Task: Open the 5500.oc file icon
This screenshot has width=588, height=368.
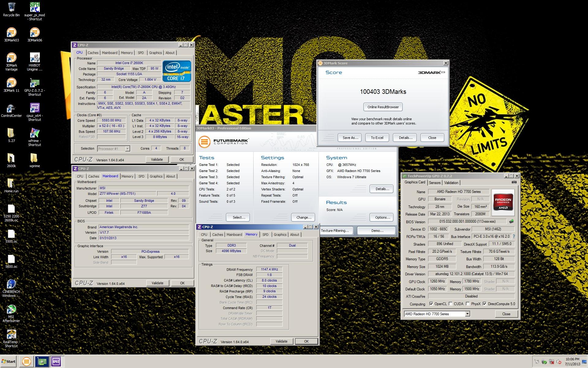Action: [x=11, y=236]
